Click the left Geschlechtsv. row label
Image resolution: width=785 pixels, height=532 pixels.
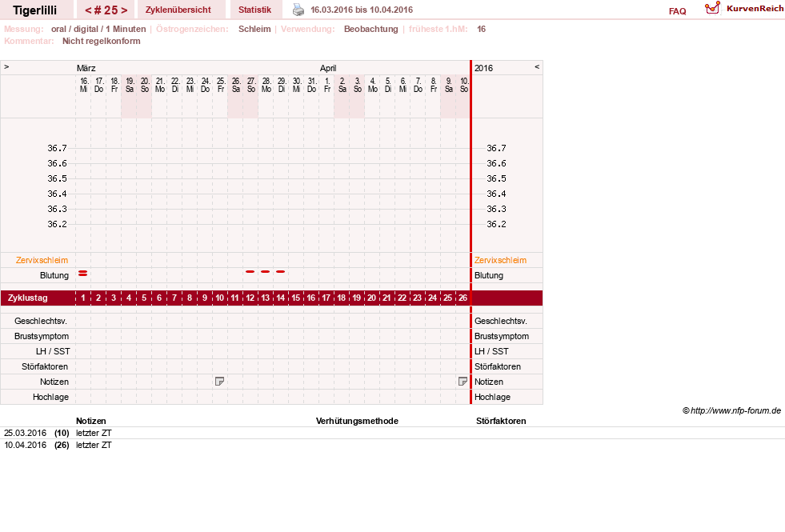click(41, 322)
